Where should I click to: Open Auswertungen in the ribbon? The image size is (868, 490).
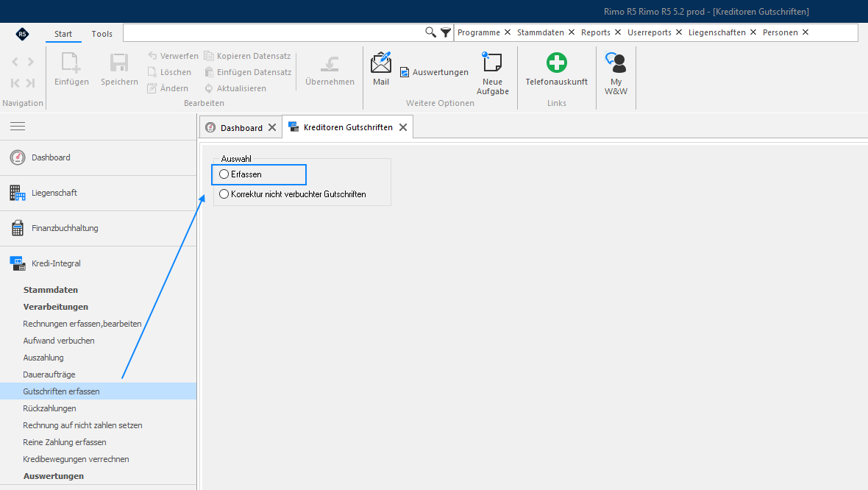coord(434,72)
